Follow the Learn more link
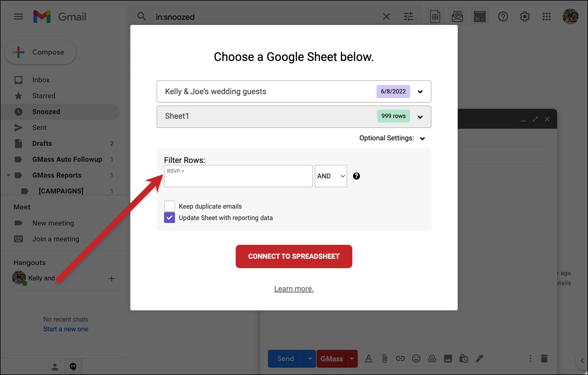Image resolution: width=588 pixels, height=375 pixels. (294, 289)
